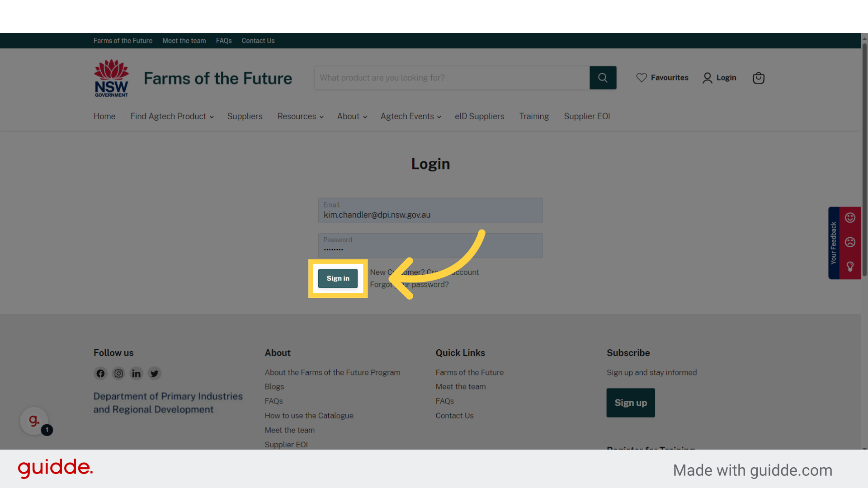The image size is (868, 488).
Task: Go to Home in the navigation
Action: coord(104,117)
